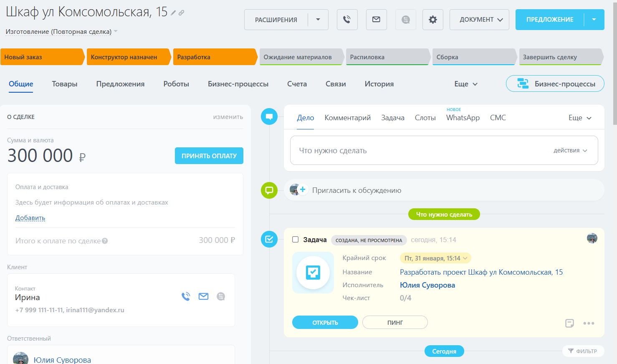Open the Комментарий tab in timeline
This screenshot has width=617, height=364.
click(347, 118)
